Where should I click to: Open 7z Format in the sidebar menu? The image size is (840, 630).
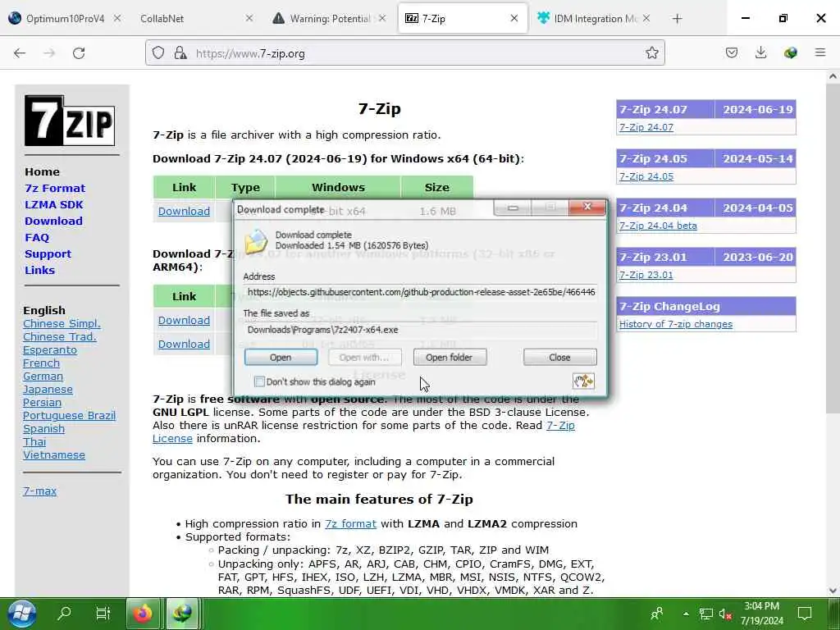(x=55, y=188)
